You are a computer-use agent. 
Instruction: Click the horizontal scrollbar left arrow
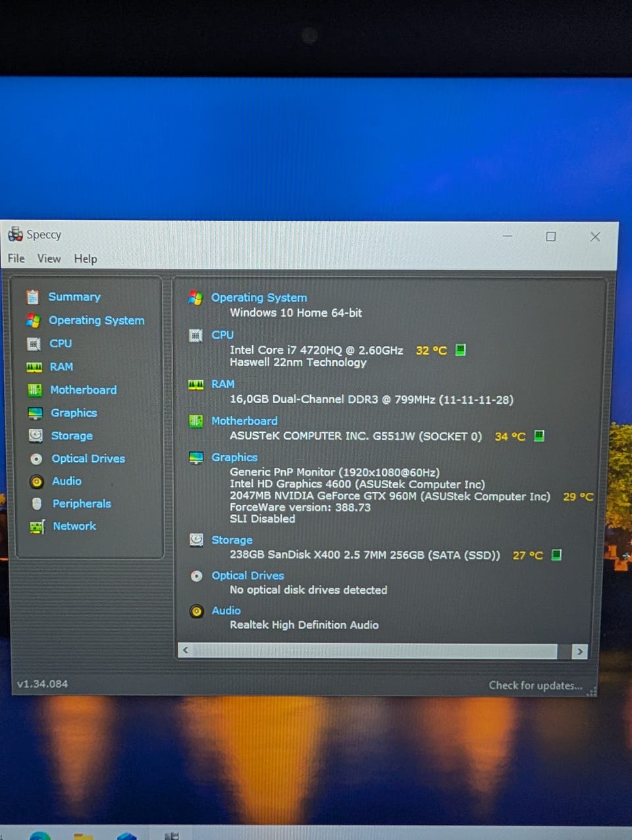pyautogui.click(x=186, y=651)
